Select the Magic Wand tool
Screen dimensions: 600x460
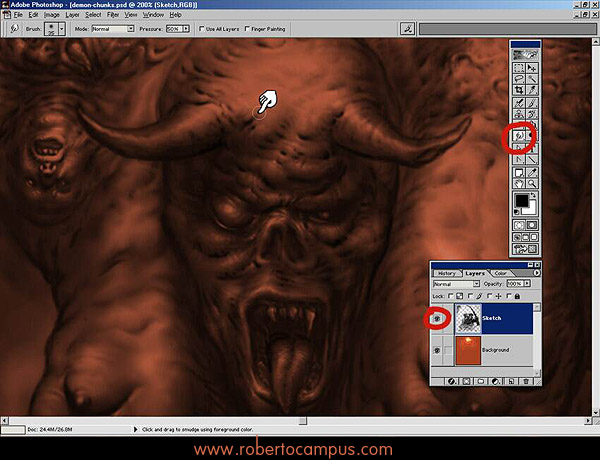pyautogui.click(x=532, y=78)
